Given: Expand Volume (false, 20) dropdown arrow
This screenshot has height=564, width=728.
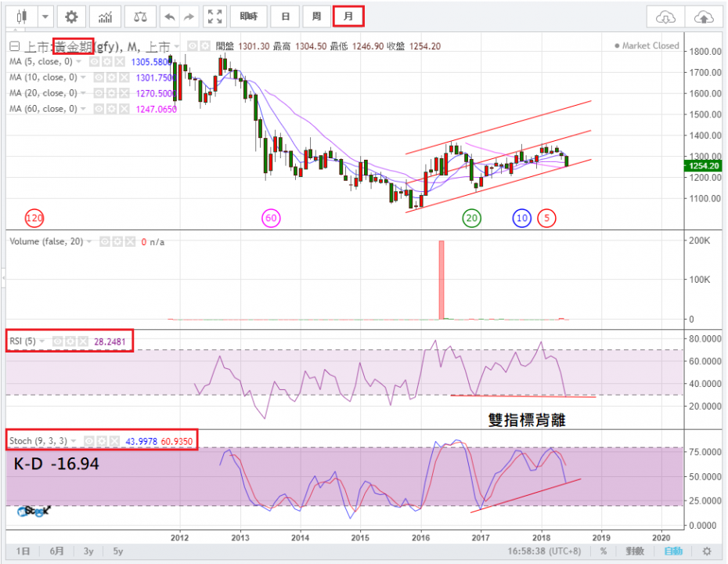Looking at the screenshot, I should click(x=89, y=241).
